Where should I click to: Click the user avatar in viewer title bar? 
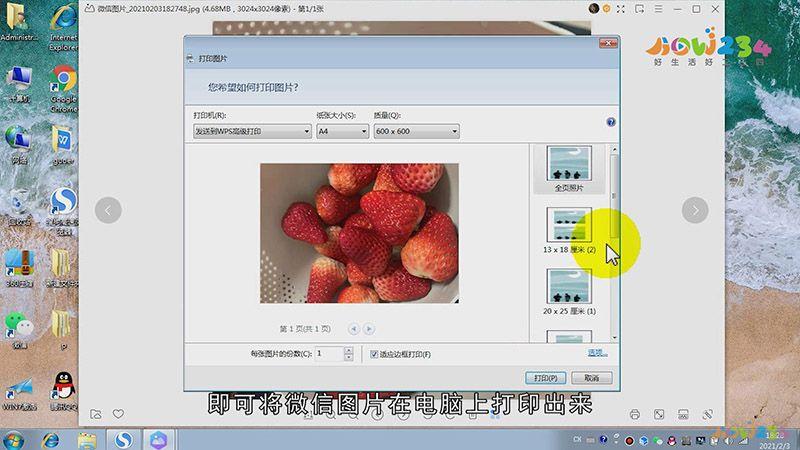click(x=593, y=9)
